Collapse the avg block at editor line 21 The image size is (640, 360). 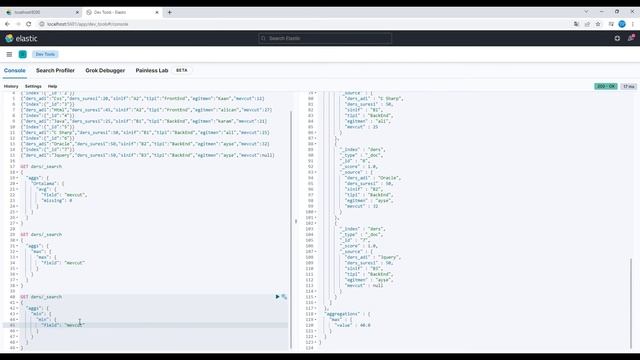17,189
